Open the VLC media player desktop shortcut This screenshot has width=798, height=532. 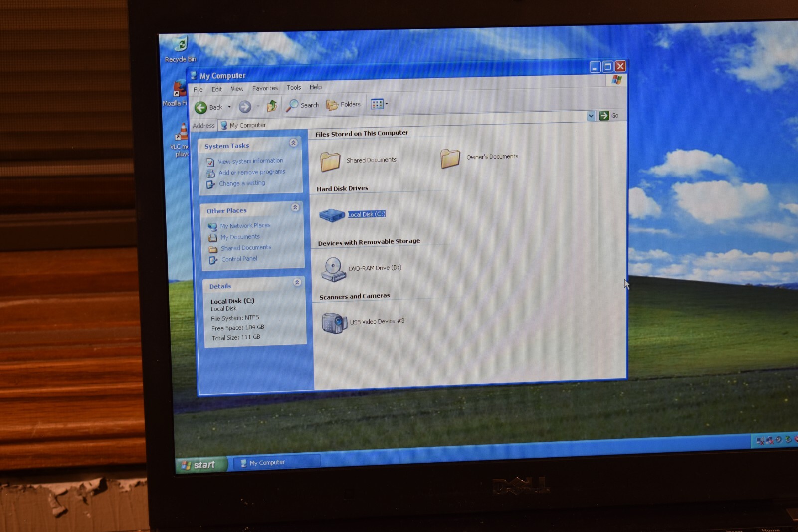(x=181, y=140)
